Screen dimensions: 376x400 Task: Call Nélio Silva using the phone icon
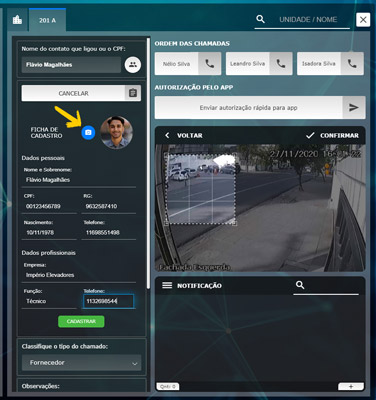pyautogui.click(x=210, y=63)
